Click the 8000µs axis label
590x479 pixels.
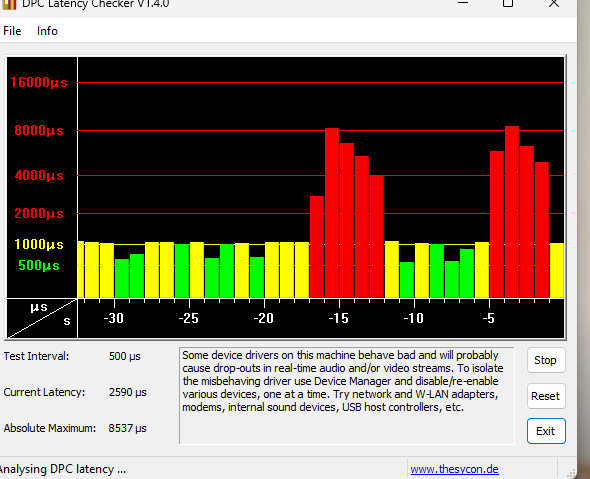click(39, 131)
